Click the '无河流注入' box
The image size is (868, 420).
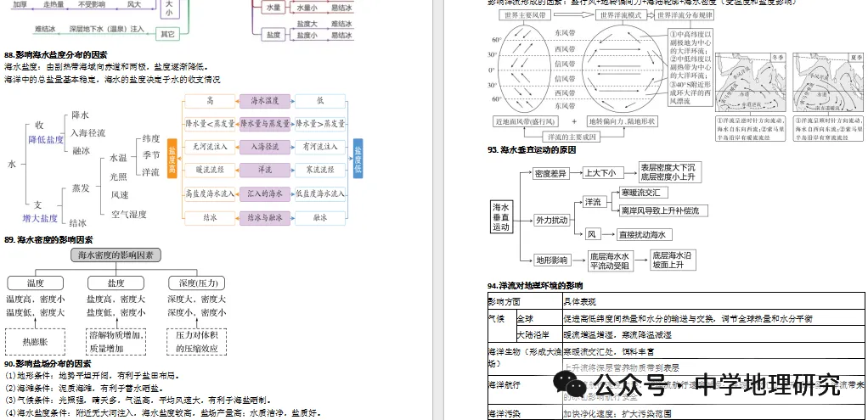coord(211,147)
